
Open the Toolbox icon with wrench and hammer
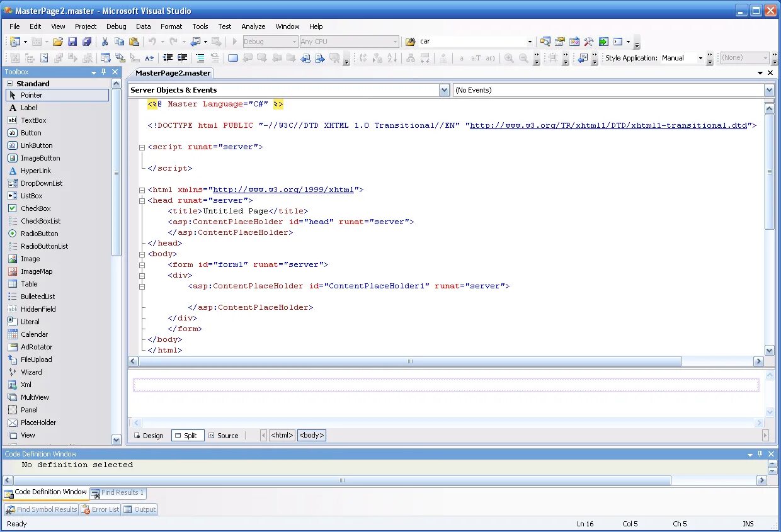[x=589, y=42]
